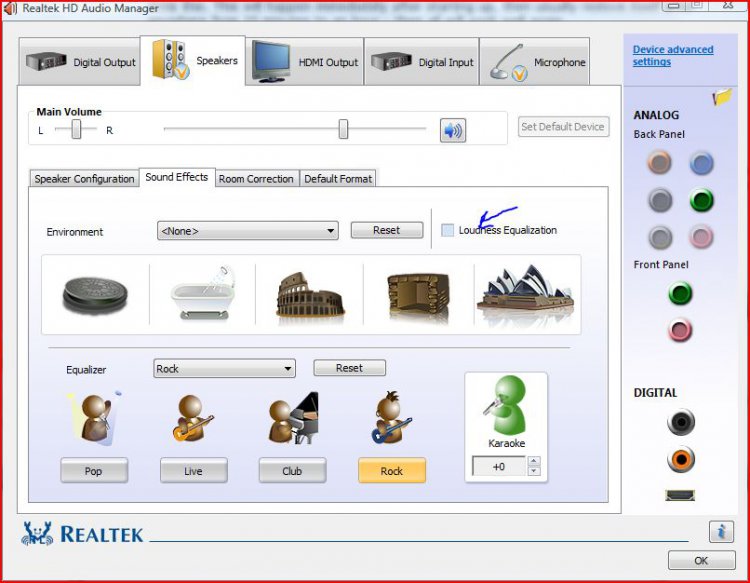Screen dimensions: 750x583
Task: Click the orange back panel analog jack
Action: click(x=660, y=163)
